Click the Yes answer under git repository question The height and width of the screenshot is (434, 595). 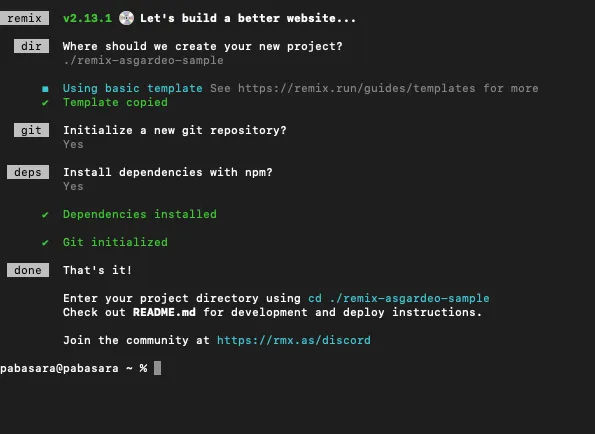click(73, 144)
